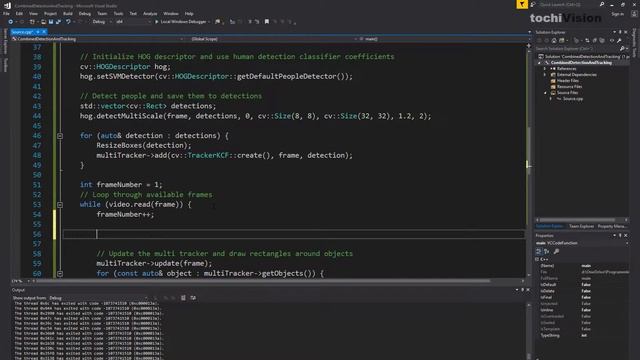Expand the References node
Screen dimensions: 640x360
545,69
